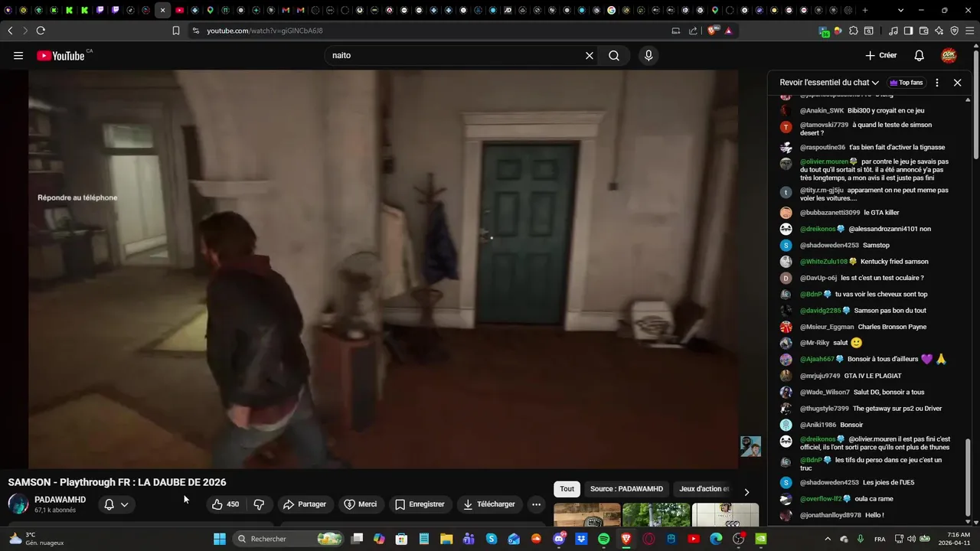Open Brave Wallet icon
Screen dimensions: 980x551
pos(923,31)
